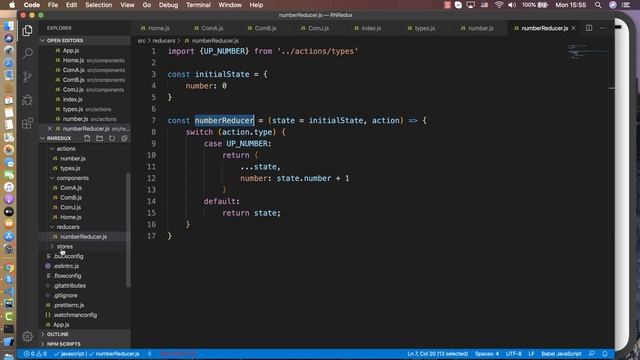Split the editor to the right
The height and width of the screenshot is (360, 640).
tap(589, 28)
